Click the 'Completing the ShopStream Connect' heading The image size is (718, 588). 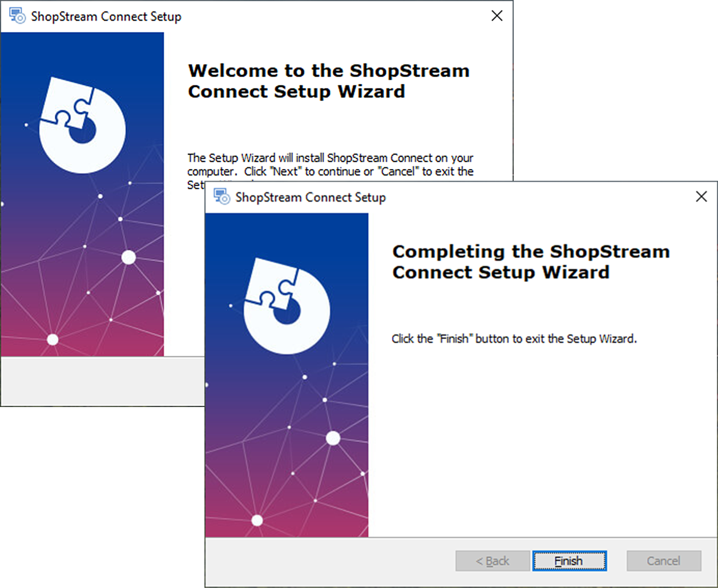[530, 261]
